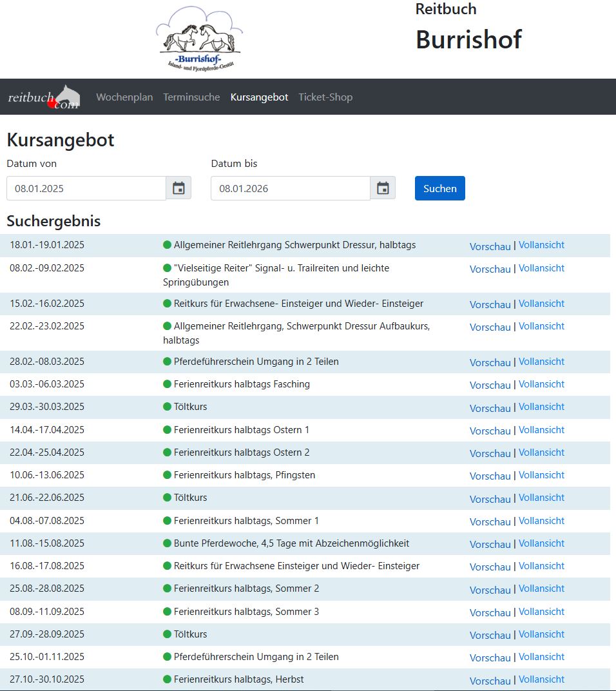
Task: Click green dot beside Ferienreitkurs halbtags, Herbst
Action: pos(168,679)
